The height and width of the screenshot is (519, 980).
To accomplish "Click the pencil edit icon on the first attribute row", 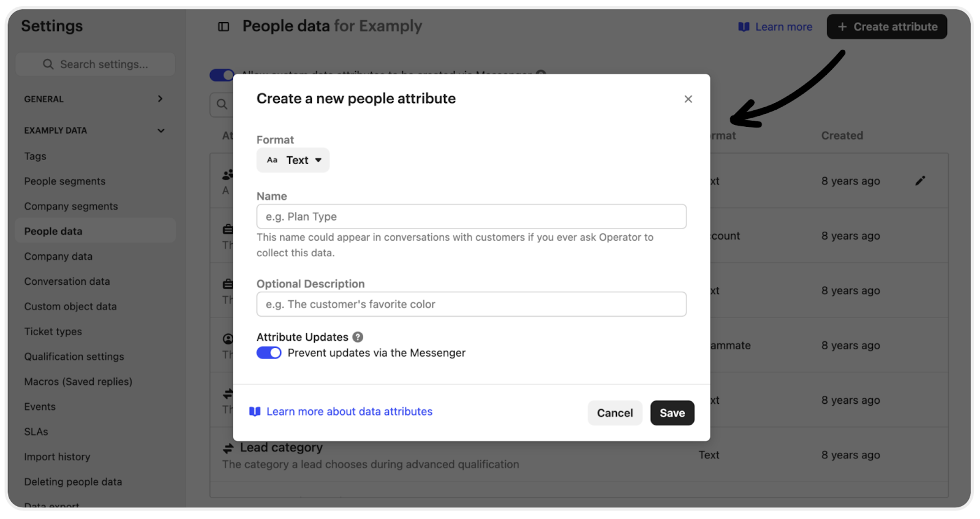I will pos(920,180).
